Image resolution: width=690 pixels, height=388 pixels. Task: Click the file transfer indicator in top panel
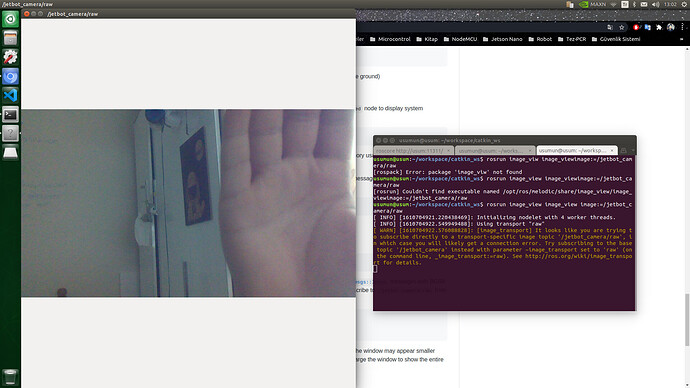coord(570,4)
